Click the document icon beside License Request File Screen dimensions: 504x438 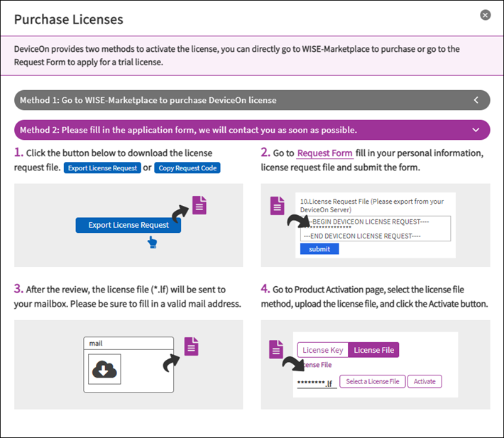tap(278, 206)
